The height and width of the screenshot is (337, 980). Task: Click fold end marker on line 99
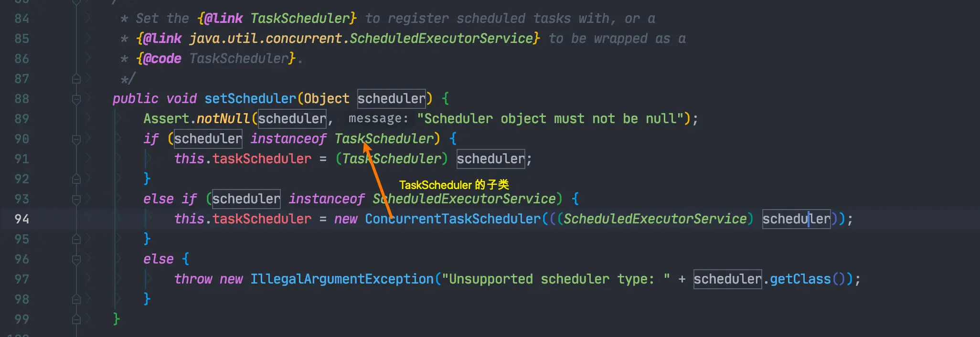click(x=76, y=319)
